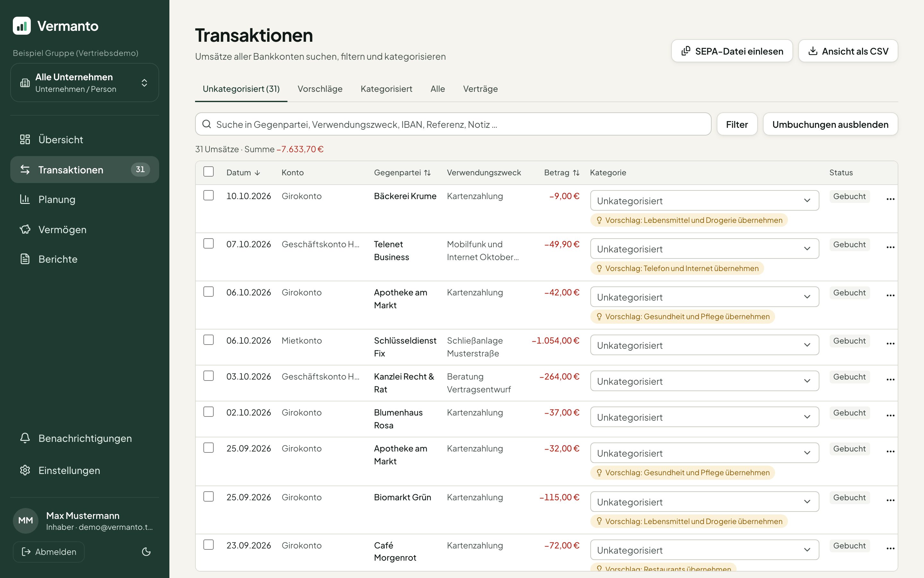The image size is (924, 578).
Task: Click SEPA-Datei einlesen button
Action: (x=732, y=51)
